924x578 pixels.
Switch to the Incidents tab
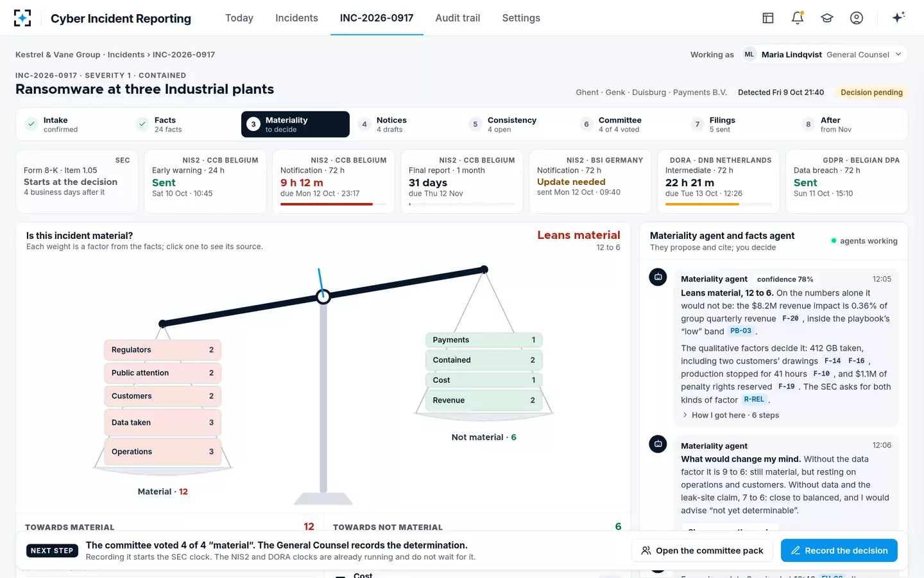296,18
